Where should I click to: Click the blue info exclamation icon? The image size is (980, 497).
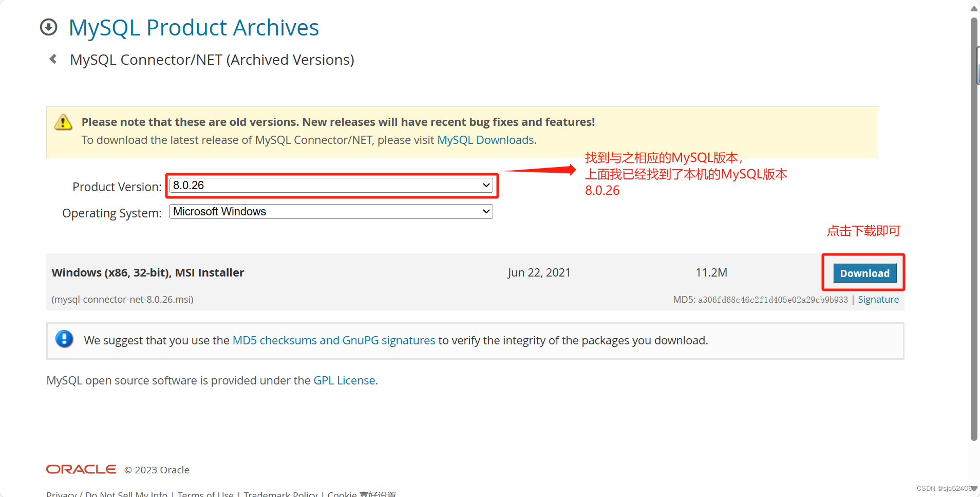[x=64, y=339]
